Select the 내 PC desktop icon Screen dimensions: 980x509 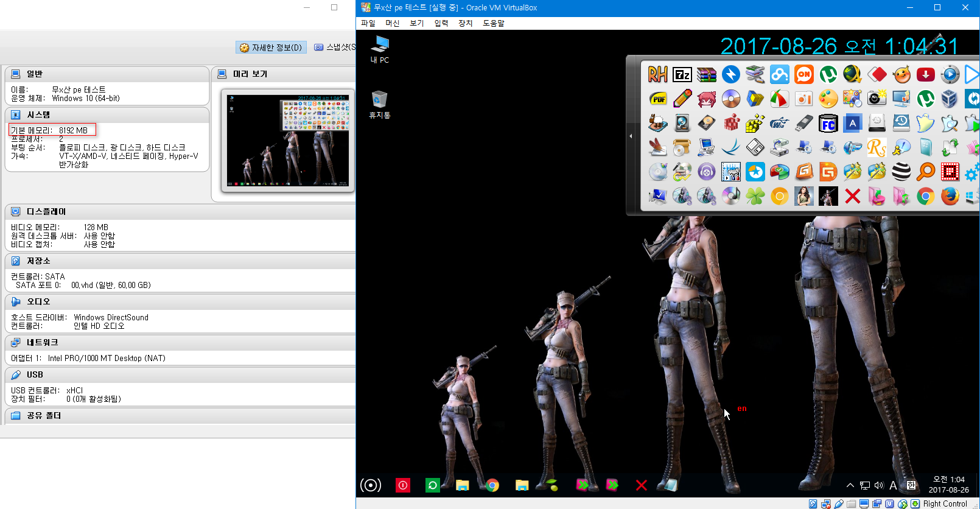click(x=380, y=50)
